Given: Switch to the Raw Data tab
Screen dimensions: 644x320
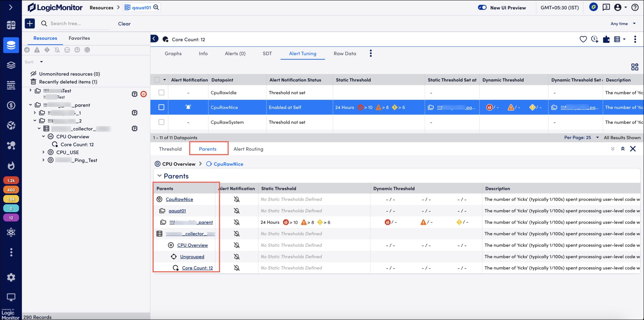Looking at the screenshot, I should point(345,54).
